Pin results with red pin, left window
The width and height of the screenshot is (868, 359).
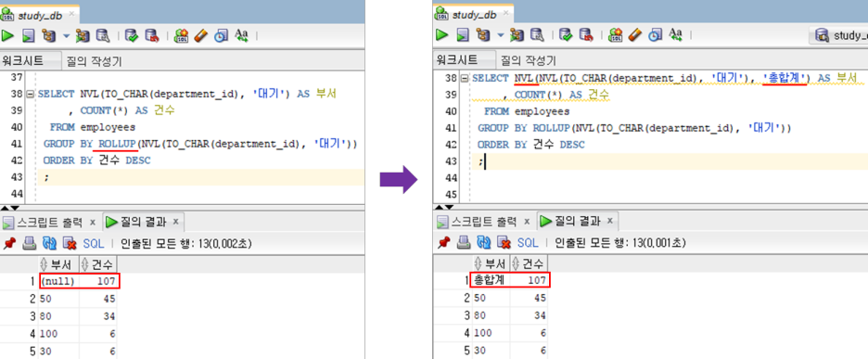9,243
